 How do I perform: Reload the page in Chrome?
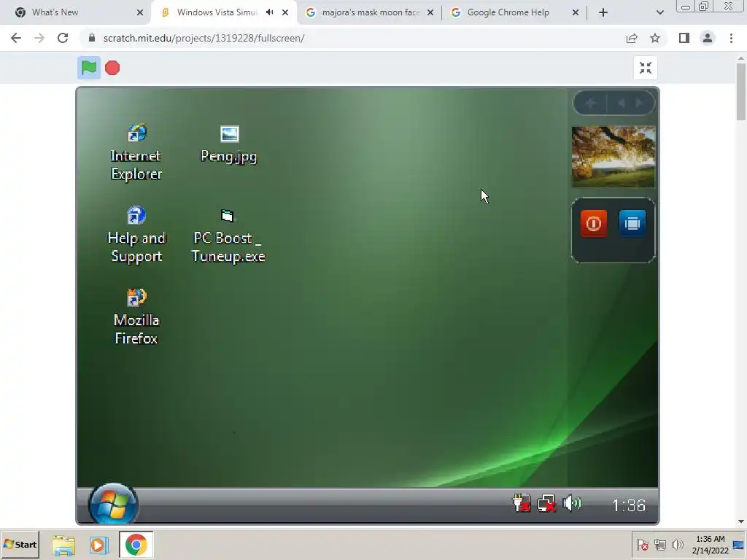click(x=63, y=38)
